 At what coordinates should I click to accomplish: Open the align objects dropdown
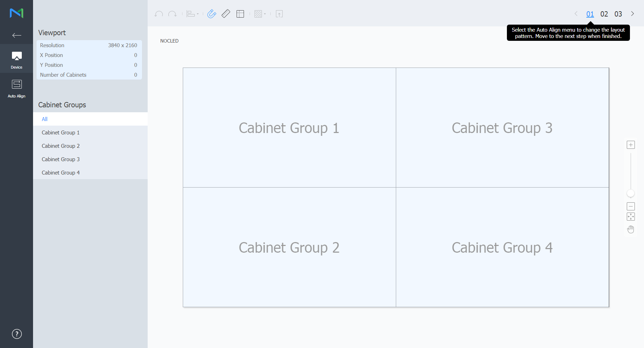click(x=192, y=14)
